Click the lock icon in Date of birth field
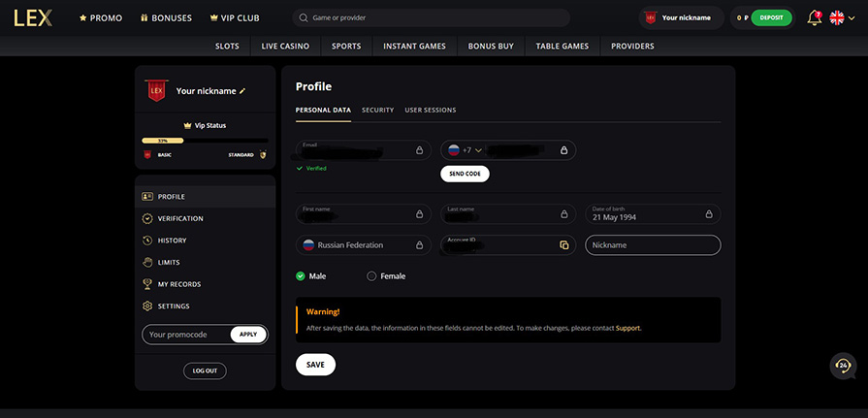This screenshot has width=868, height=418. click(709, 214)
